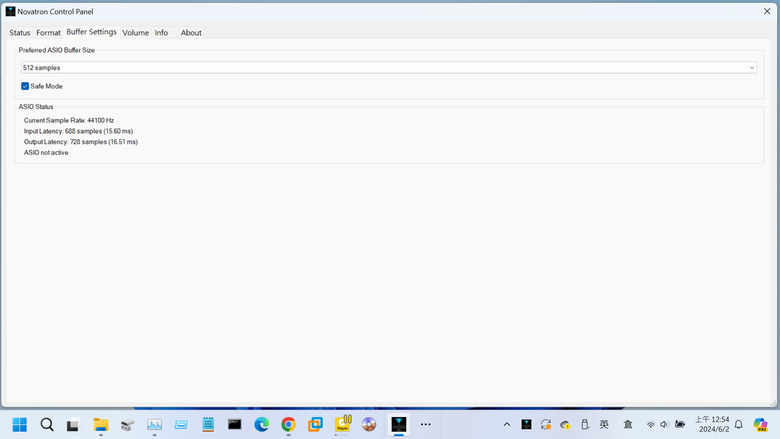
Task: Click the Novatron logo in the title bar
Action: point(10,11)
